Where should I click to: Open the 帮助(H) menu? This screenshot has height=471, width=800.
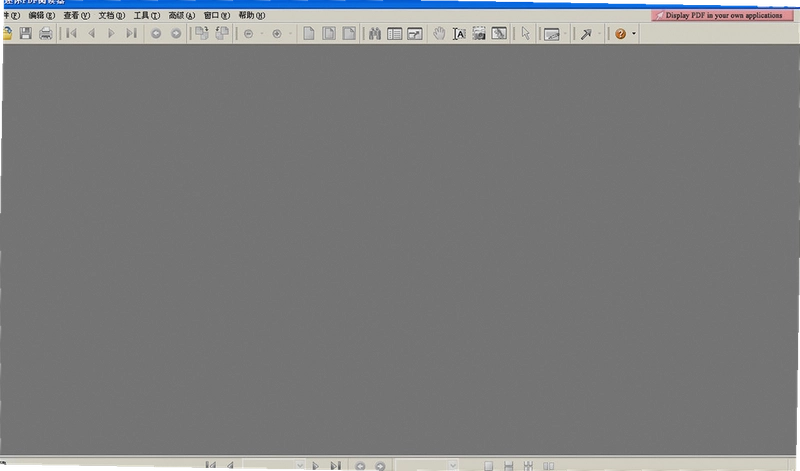click(252, 15)
